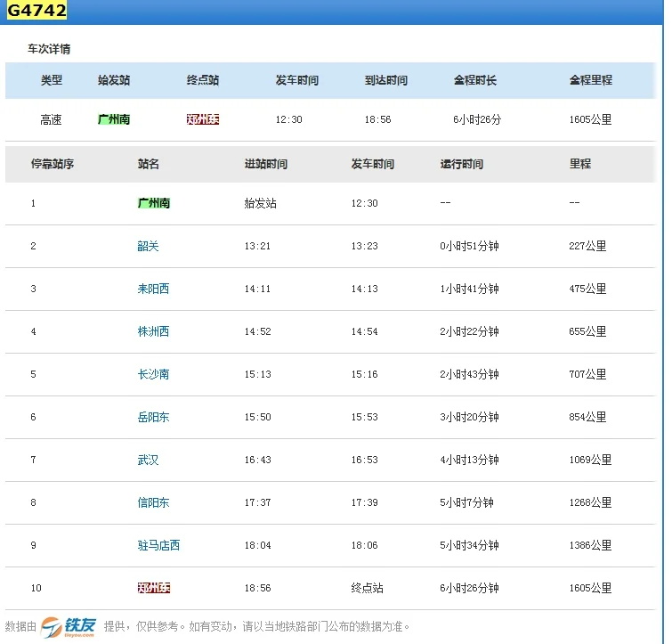Click the 始发站 cell in row 1
This screenshot has width=672, height=644.
tap(260, 203)
